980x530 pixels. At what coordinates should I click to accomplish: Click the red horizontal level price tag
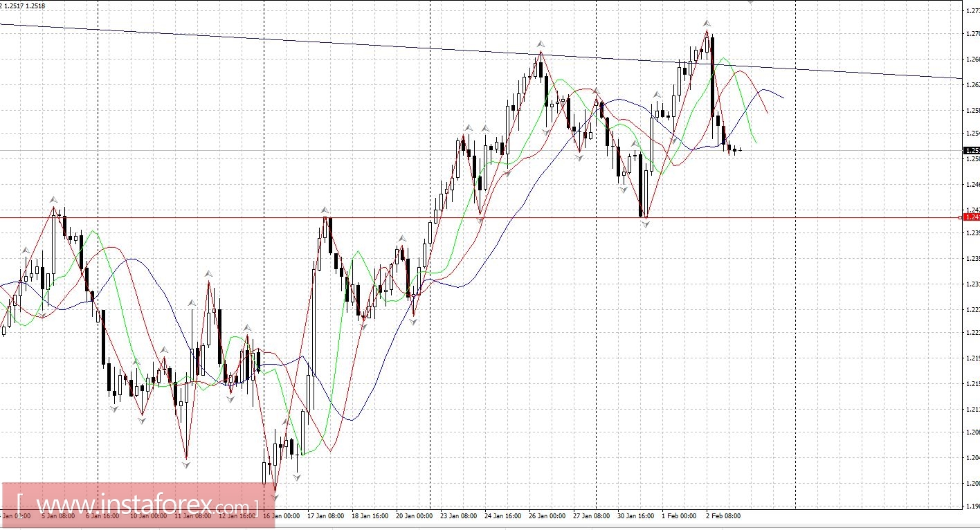coord(972,217)
